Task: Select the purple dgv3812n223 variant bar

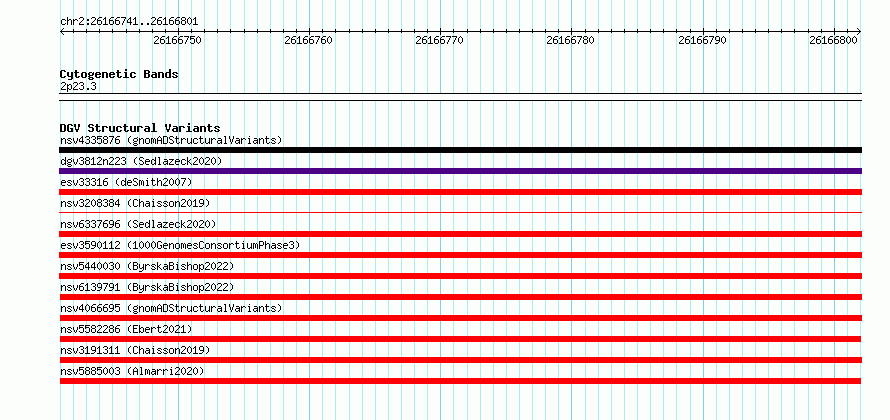Action: [x=460, y=171]
